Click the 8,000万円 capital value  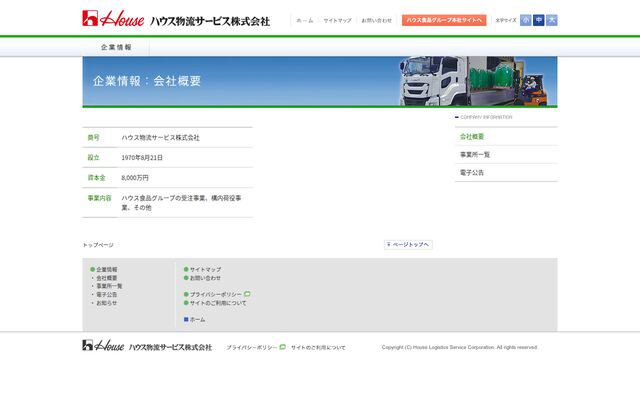tap(135, 178)
